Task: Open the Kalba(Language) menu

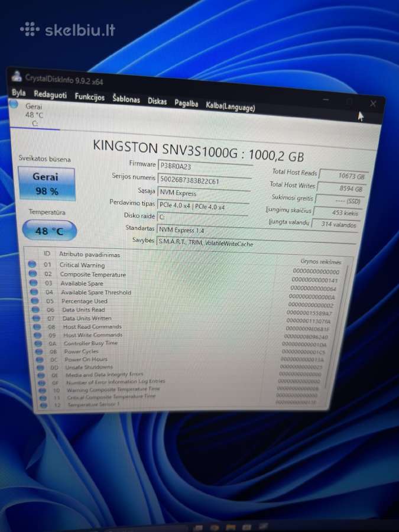Action: [x=230, y=106]
